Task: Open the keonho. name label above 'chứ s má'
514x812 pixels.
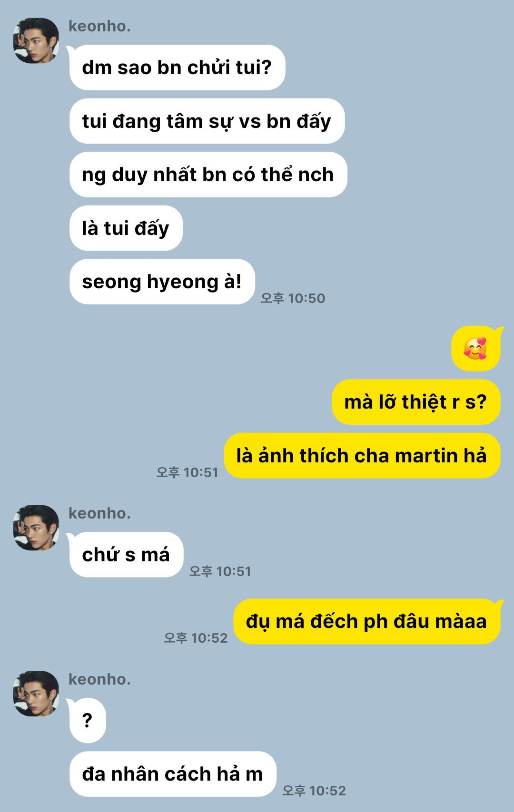Action: (x=99, y=513)
